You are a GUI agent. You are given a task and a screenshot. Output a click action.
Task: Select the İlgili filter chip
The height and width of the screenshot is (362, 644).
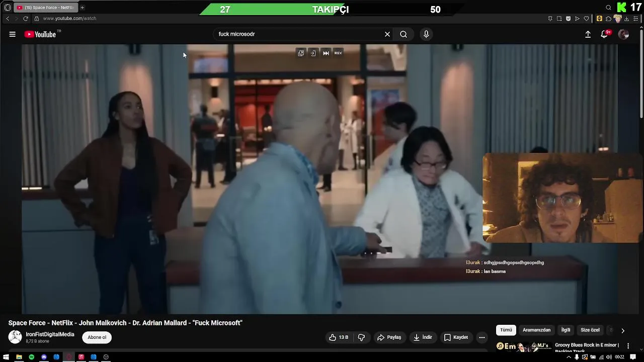(x=566, y=330)
